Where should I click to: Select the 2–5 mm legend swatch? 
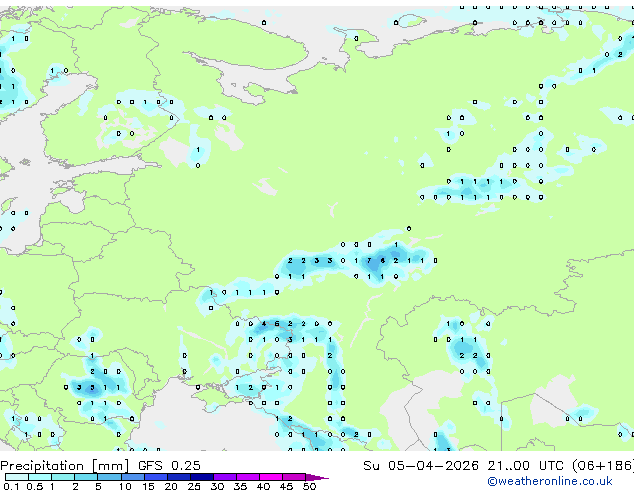[x=86, y=477]
